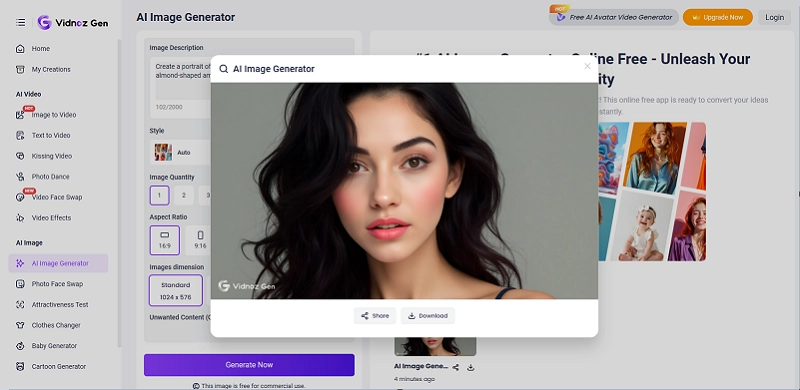Viewport: 800px width, 390px height.
Task: Click the Photo Face Swap icon
Action: point(20,284)
